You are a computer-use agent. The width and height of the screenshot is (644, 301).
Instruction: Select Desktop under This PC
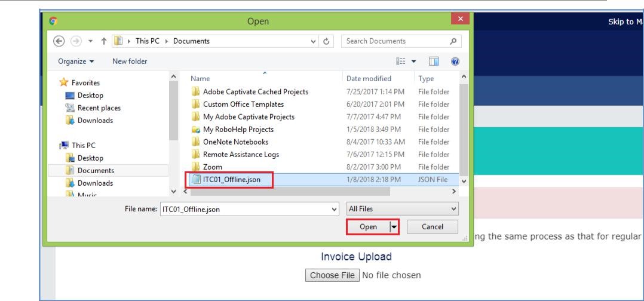(90, 158)
